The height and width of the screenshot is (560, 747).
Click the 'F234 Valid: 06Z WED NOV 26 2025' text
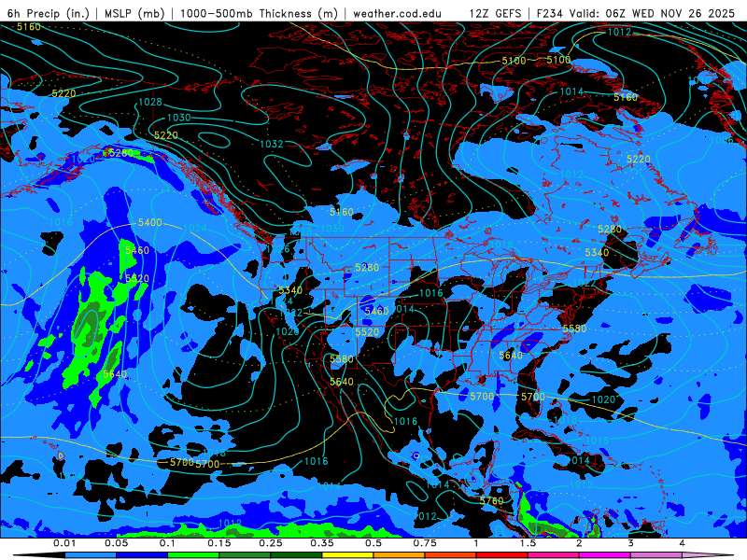(x=636, y=13)
